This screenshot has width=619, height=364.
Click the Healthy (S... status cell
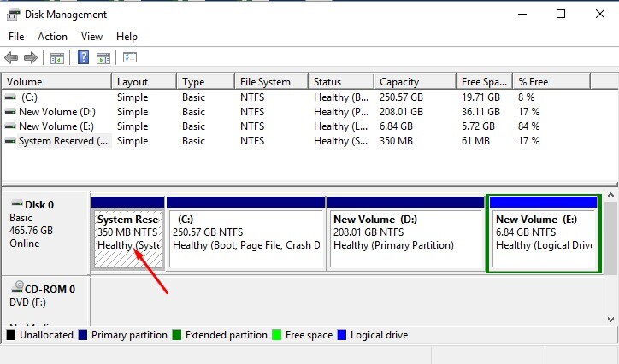point(341,141)
